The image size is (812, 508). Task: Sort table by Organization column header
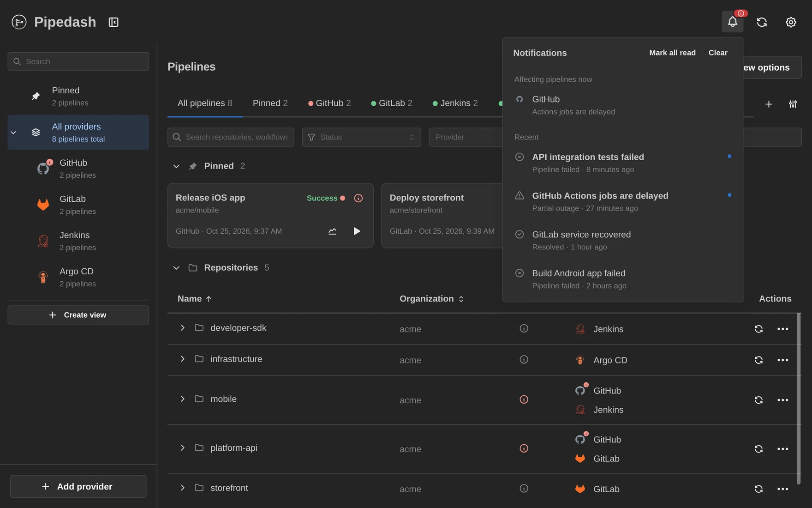[x=431, y=299]
